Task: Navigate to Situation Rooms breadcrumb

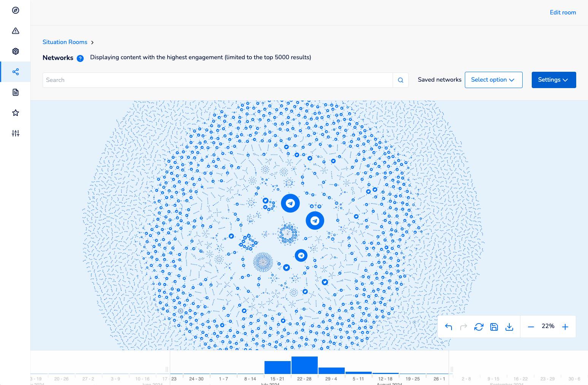Action: (65, 42)
